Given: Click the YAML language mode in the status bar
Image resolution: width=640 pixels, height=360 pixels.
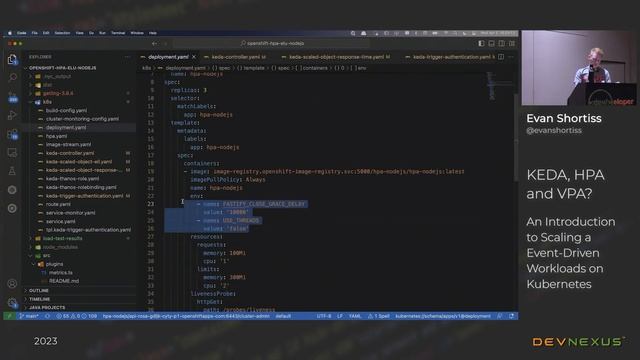Looking at the screenshot, I should 355,316.
